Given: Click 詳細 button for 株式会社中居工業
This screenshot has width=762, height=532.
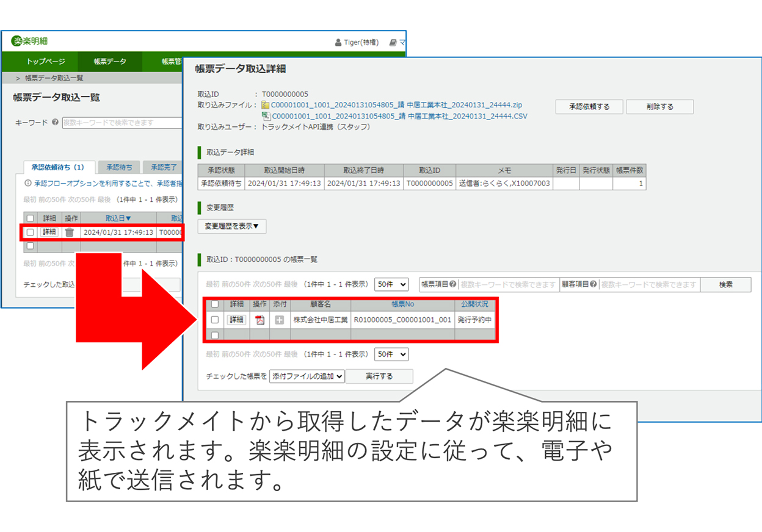Looking at the screenshot, I should (237, 320).
